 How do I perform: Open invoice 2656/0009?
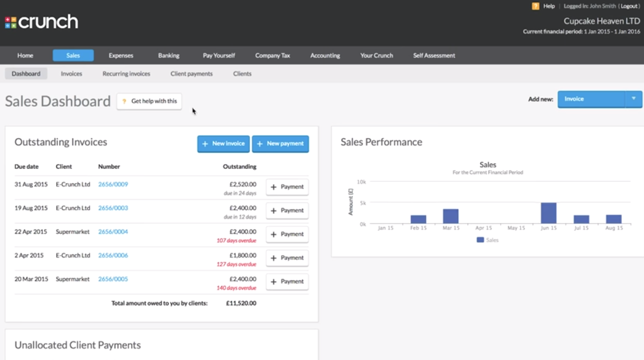tap(113, 184)
